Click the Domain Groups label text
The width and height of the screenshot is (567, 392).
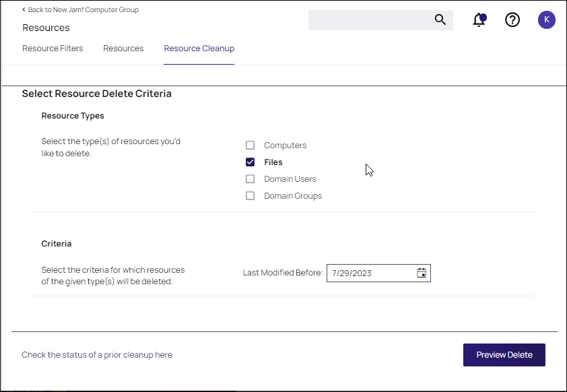click(293, 196)
